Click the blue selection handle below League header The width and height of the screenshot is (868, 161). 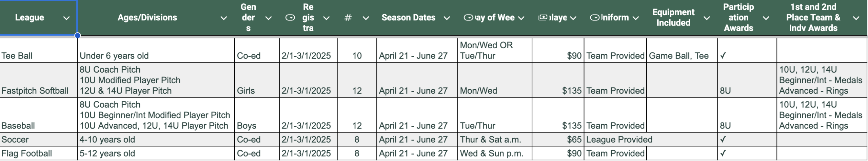click(x=77, y=35)
